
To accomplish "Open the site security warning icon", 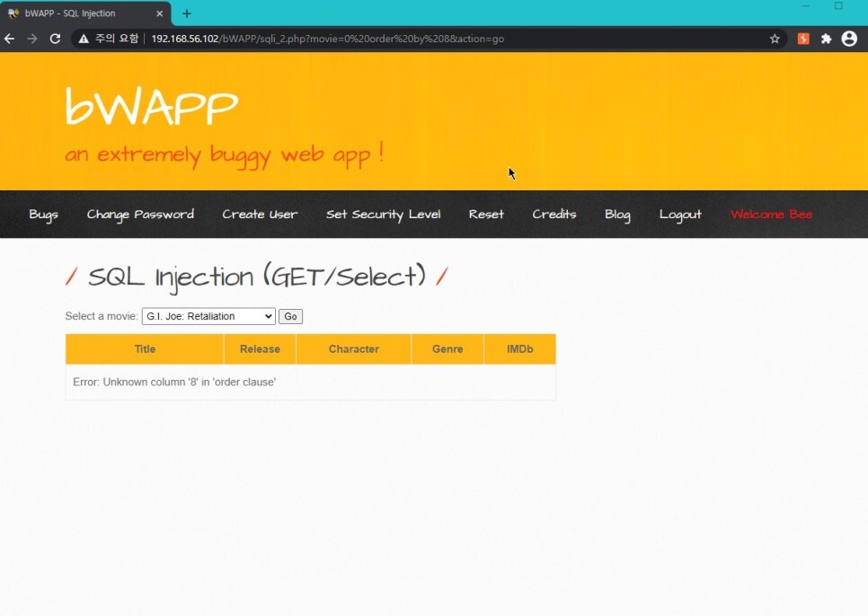I will pos(84,39).
